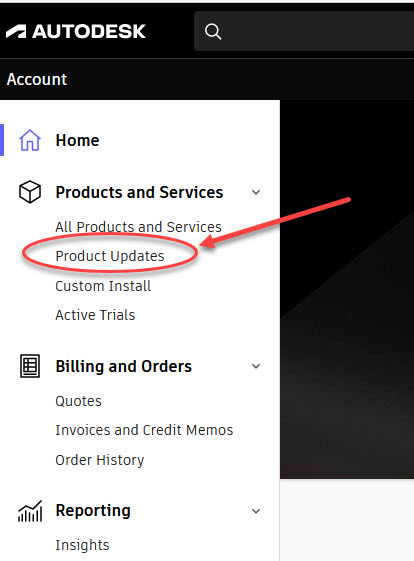Open the Home menu item
The width and height of the screenshot is (414, 561).
click(77, 140)
